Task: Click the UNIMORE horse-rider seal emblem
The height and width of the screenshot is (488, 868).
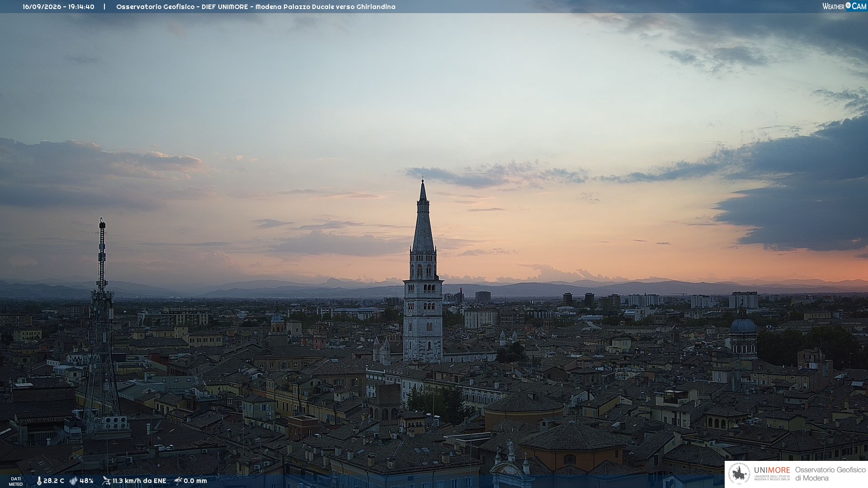Action: [740, 474]
